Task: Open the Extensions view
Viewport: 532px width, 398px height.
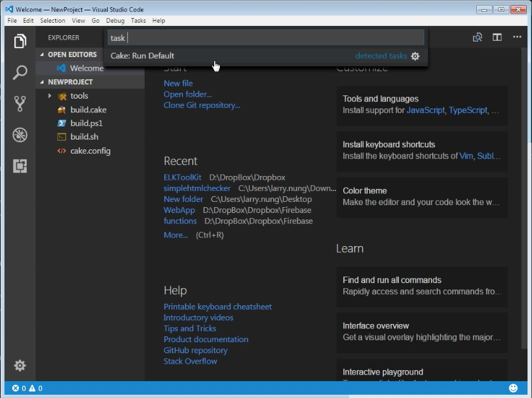Action: coord(20,166)
